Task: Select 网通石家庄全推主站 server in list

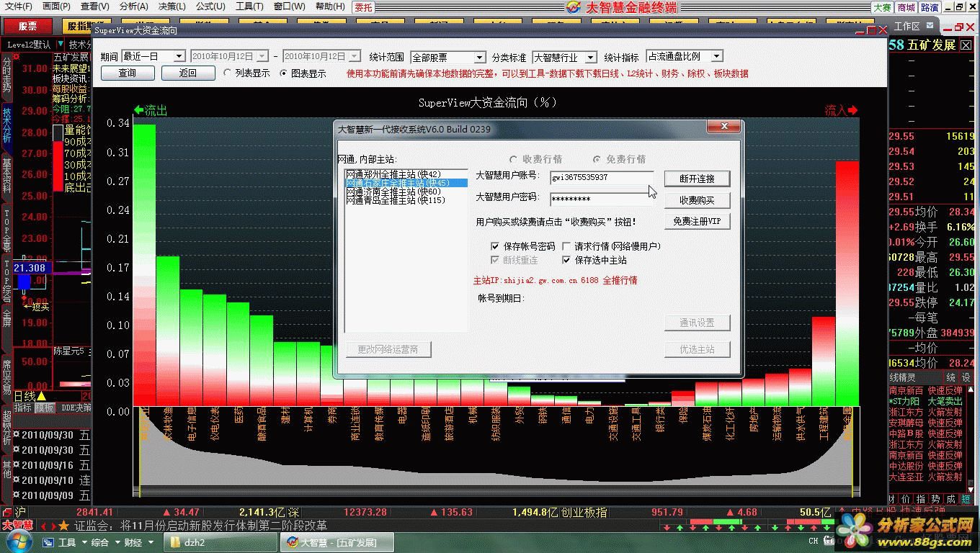Action: (x=406, y=183)
